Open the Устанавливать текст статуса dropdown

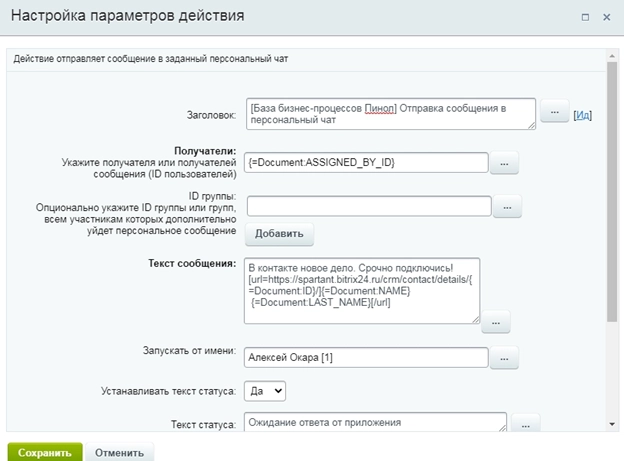(265, 391)
